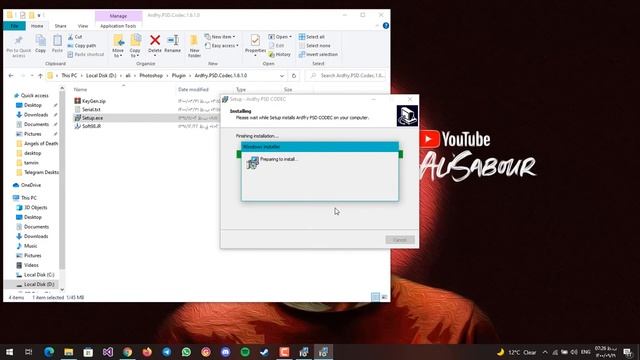Click Local Disk (D:) in address breadcrumb
This screenshot has width=640, height=360.
(x=101, y=76)
